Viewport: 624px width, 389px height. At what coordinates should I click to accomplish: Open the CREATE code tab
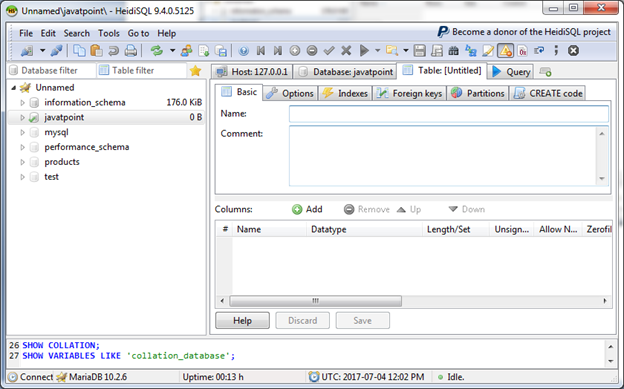click(548, 94)
